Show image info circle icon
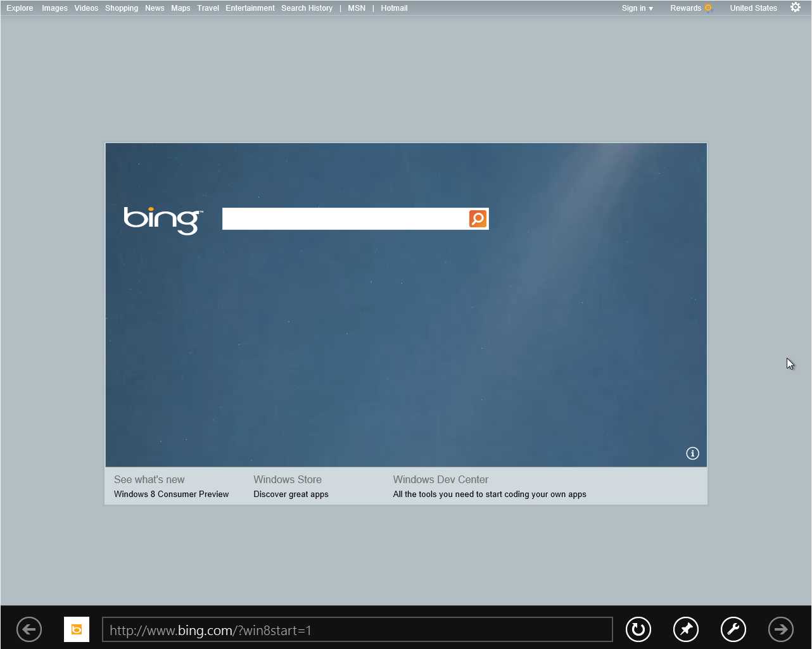Image resolution: width=812 pixels, height=649 pixels. click(x=692, y=453)
